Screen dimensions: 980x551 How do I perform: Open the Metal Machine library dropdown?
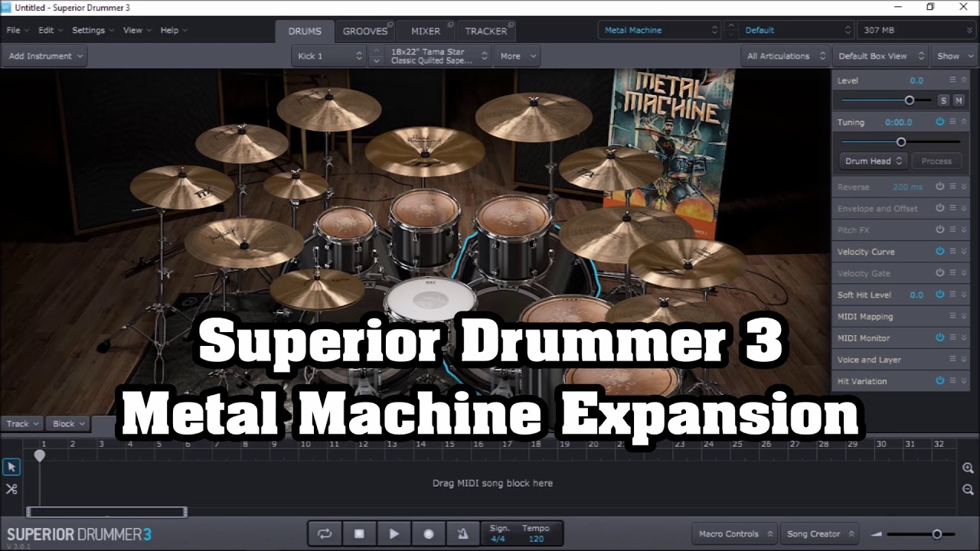click(659, 31)
